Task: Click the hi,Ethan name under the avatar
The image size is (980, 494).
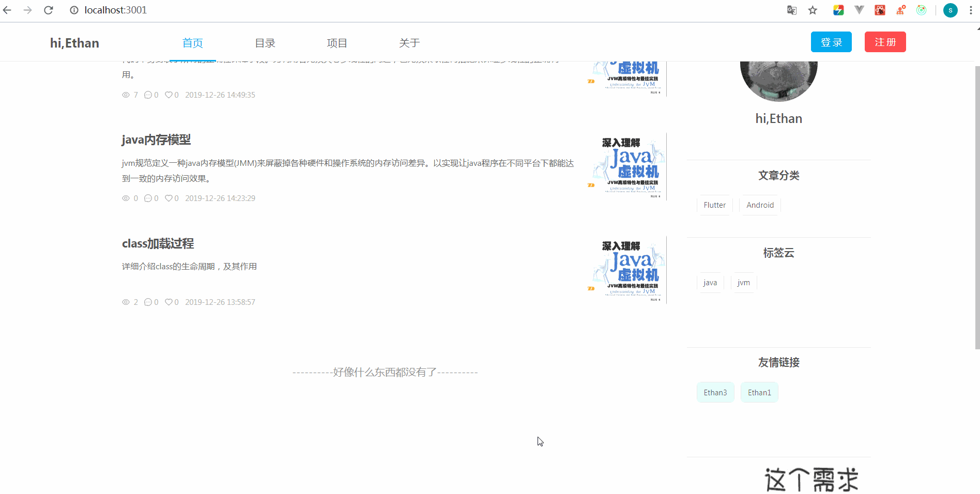Action: (x=779, y=119)
